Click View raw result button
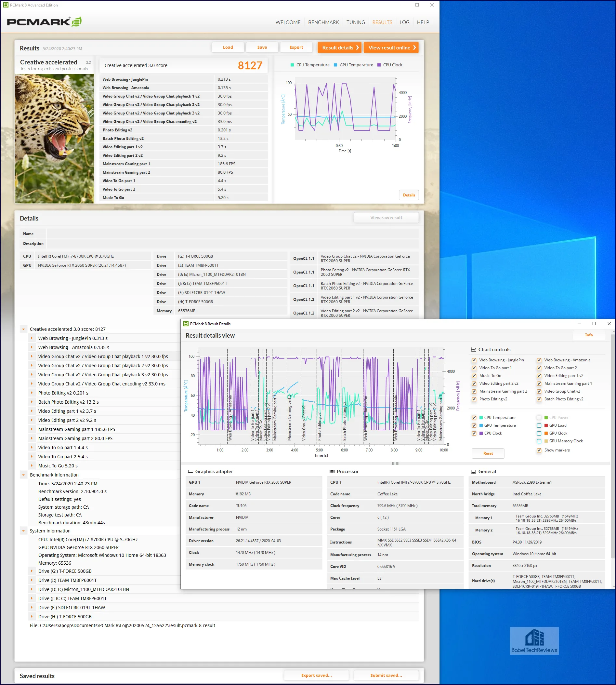This screenshot has width=616, height=685. click(x=386, y=218)
